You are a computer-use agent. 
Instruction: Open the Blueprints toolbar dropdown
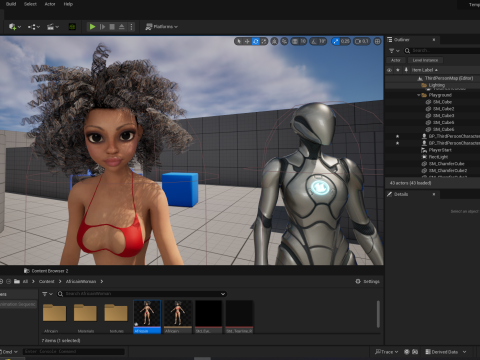(34, 27)
